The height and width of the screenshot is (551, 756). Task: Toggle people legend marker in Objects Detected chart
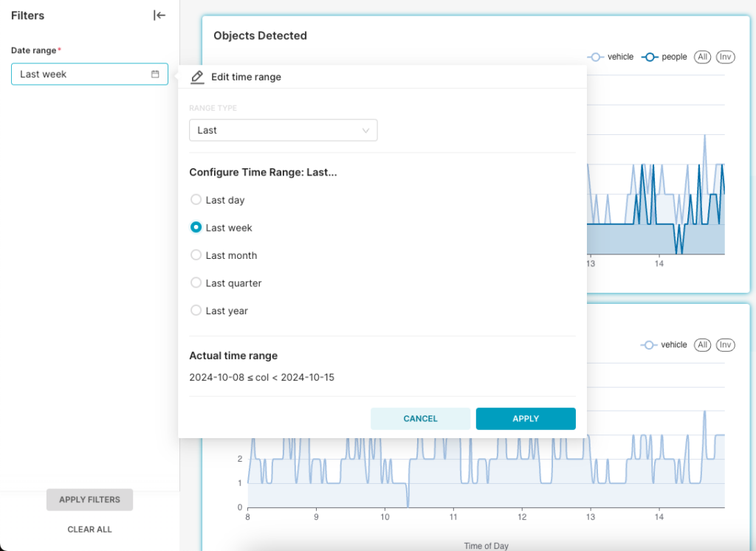pyautogui.click(x=650, y=57)
